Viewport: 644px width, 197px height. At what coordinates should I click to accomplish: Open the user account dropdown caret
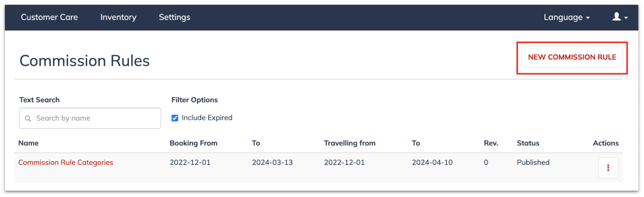click(626, 18)
